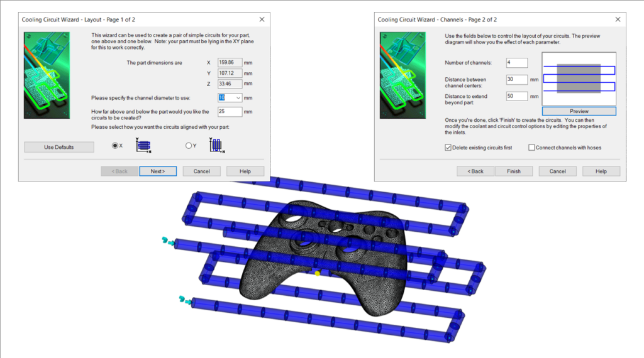The width and height of the screenshot is (644, 358).
Task: Click the Use Defaults button
Action: [x=58, y=147]
